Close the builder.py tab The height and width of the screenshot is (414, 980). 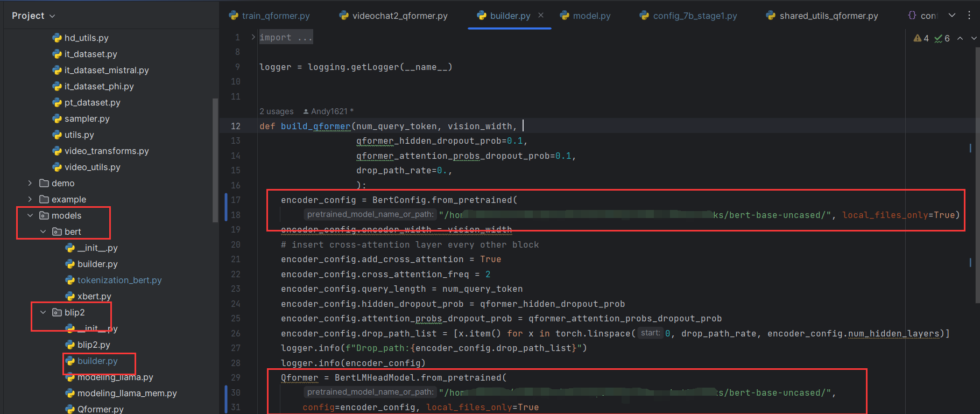point(541,15)
